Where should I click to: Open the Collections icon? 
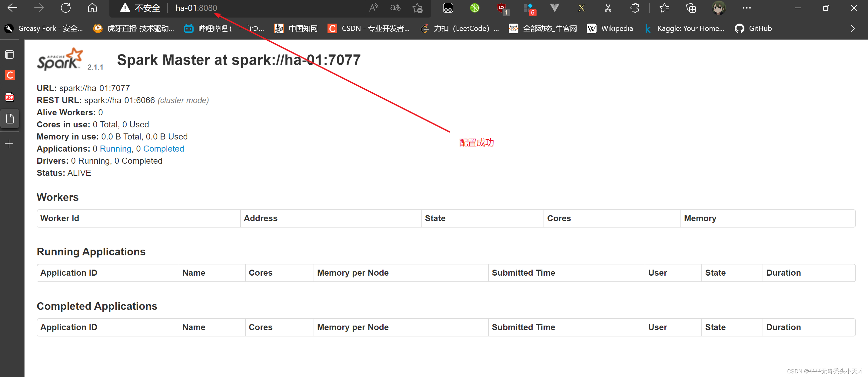click(x=691, y=8)
